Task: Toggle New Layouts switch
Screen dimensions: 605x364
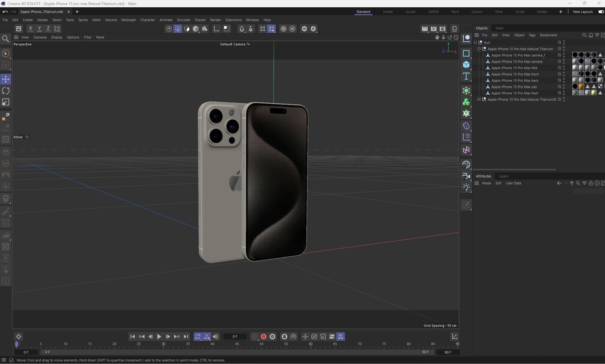Action: tap(601, 12)
